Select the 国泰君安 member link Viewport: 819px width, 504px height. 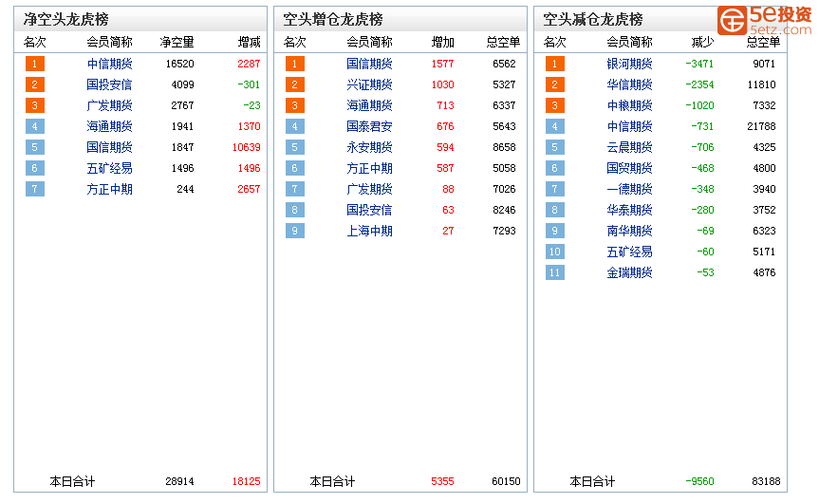[370, 126]
